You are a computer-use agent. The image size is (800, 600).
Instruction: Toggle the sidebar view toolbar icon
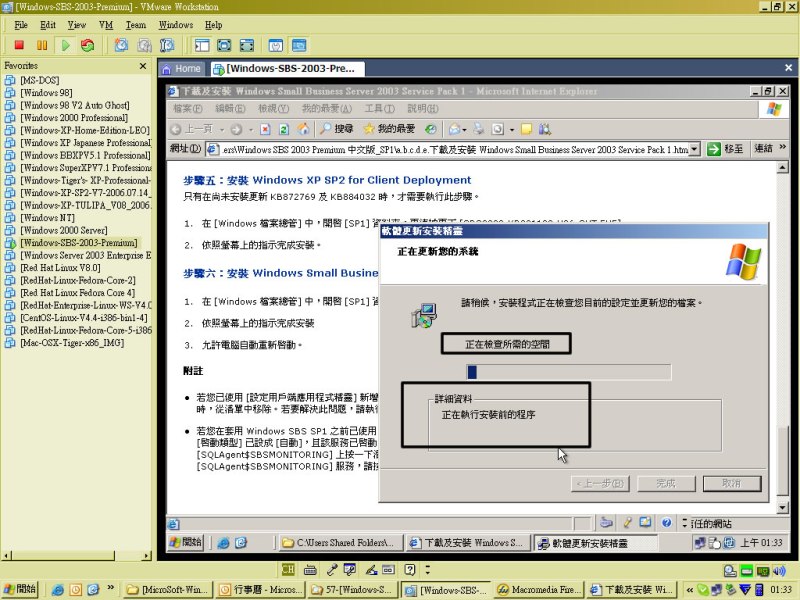coord(202,45)
